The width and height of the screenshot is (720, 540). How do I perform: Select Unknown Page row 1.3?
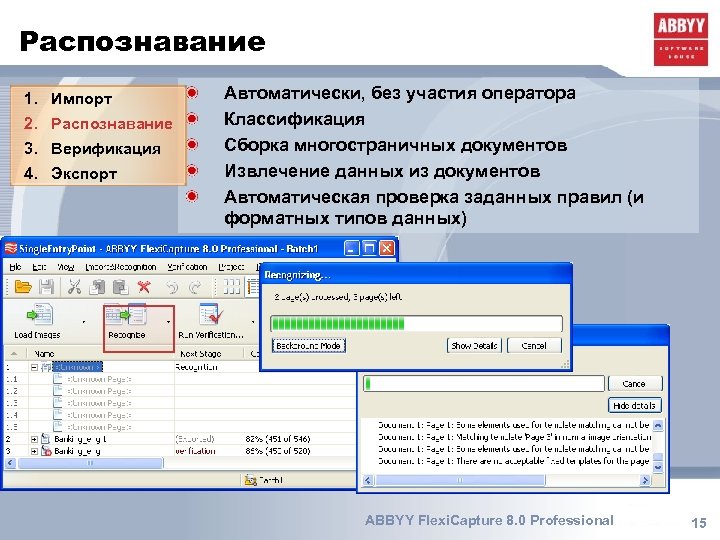point(99,403)
